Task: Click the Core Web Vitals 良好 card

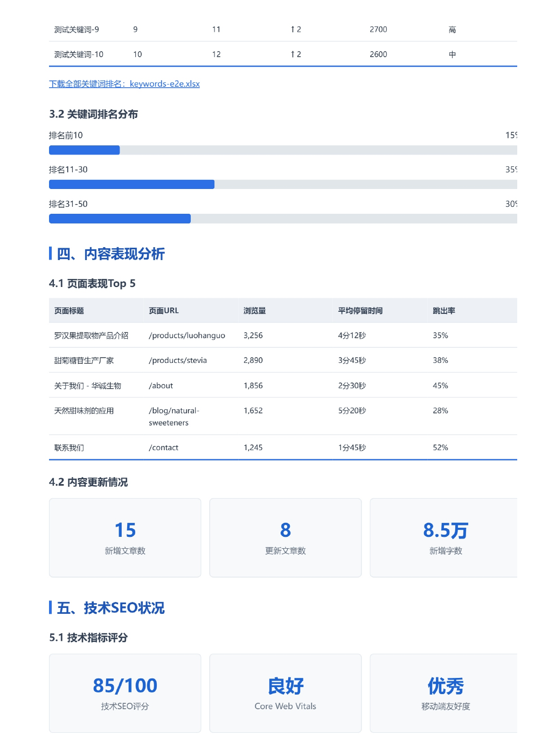Action: click(286, 693)
